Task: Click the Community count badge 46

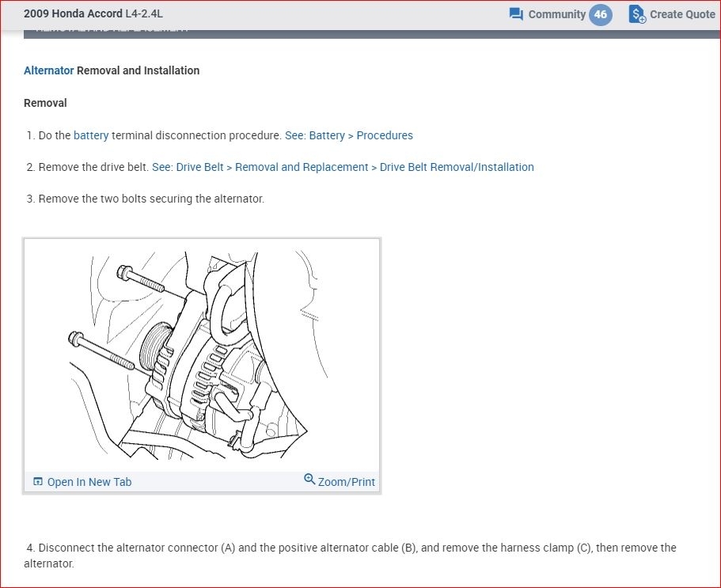Action: click(600, 14)
